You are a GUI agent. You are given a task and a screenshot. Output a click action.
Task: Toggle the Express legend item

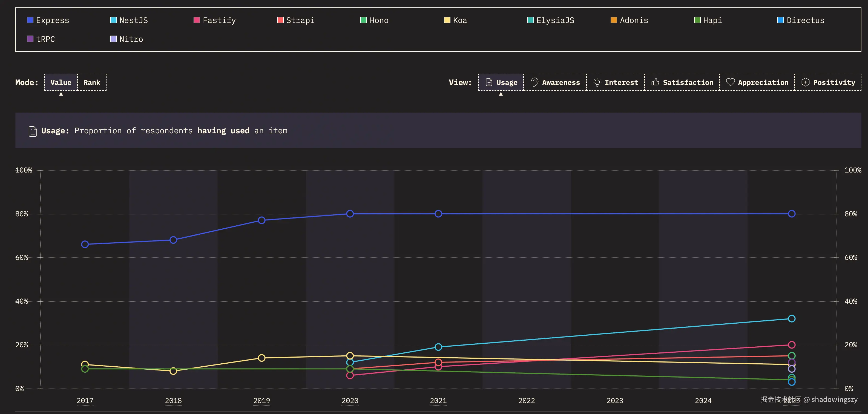pos(48,20)
